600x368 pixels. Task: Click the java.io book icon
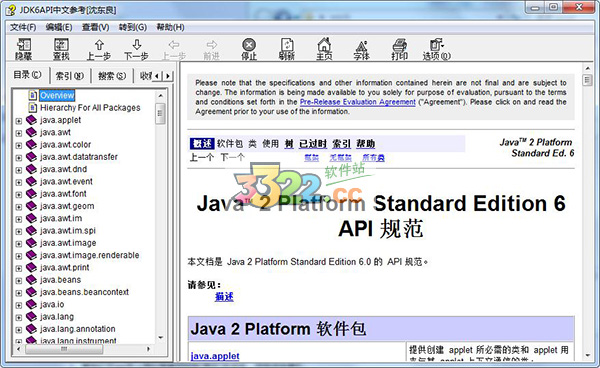tap(31, 304)
